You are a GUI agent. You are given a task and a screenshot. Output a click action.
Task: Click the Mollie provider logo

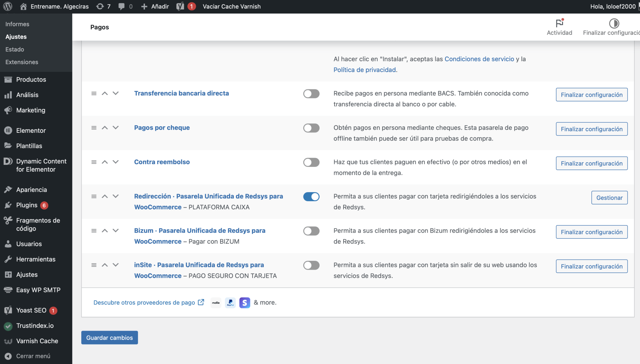click(216, 303)
